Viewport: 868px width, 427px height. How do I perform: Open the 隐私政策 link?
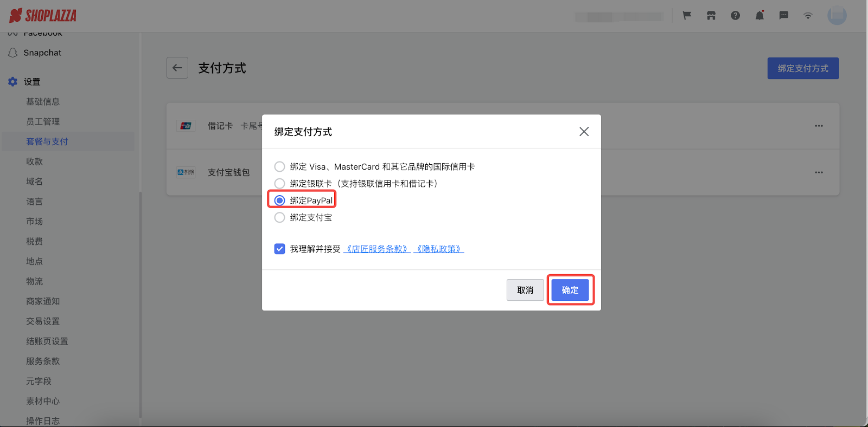coord(439,249)
